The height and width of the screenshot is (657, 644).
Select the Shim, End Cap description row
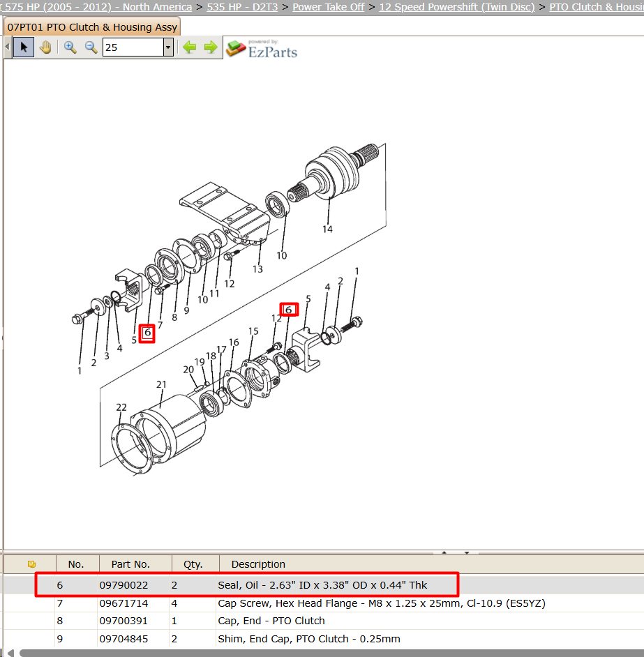308,639
